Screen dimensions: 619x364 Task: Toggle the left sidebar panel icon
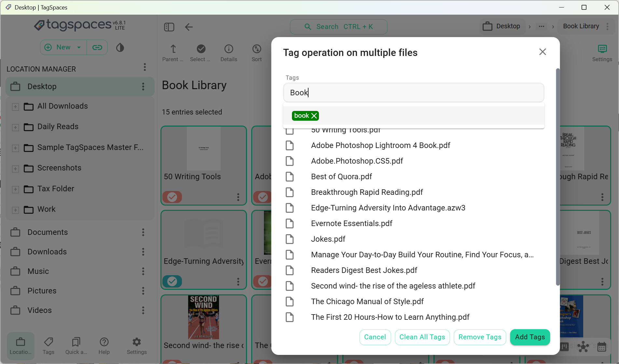click(169, 27)
